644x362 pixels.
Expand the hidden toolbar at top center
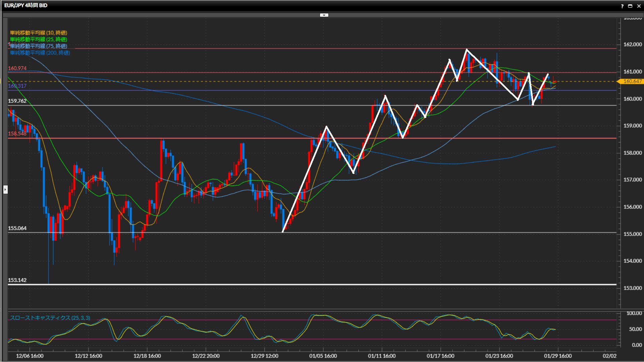(x=324, y=15)
